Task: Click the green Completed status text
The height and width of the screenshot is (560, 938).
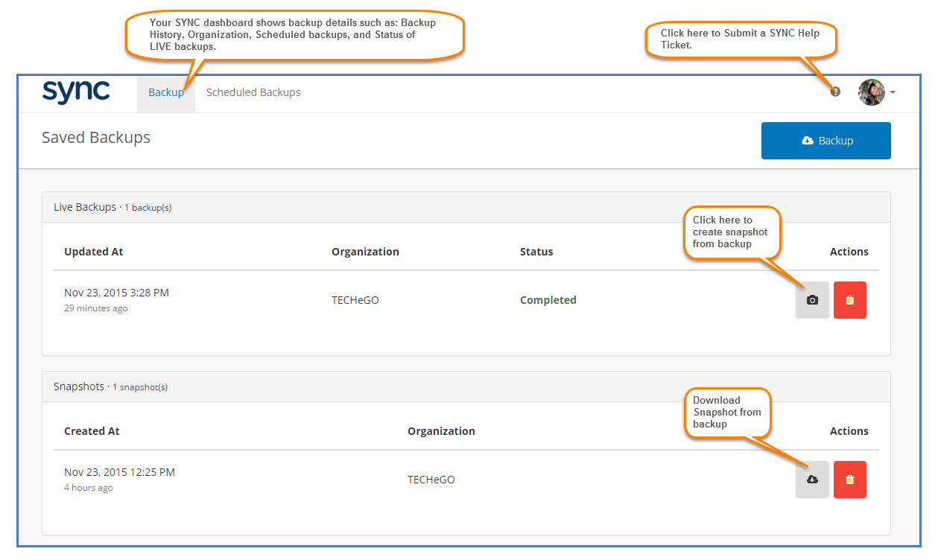Action: (548, 300)
